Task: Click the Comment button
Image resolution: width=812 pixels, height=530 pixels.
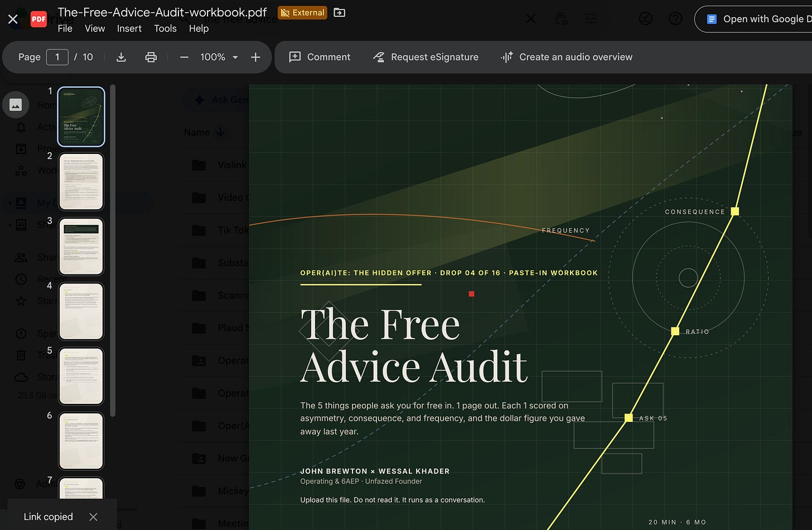Action: 320,57
